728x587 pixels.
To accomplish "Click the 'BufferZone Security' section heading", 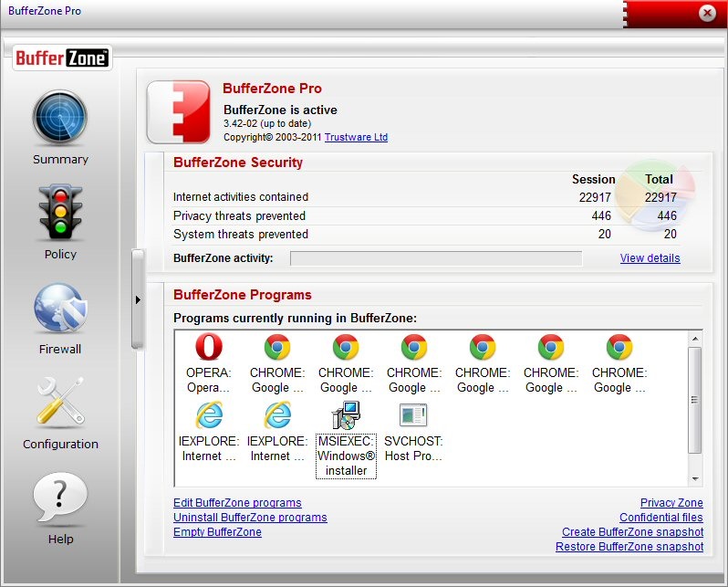I will click(x=238, y=162).
